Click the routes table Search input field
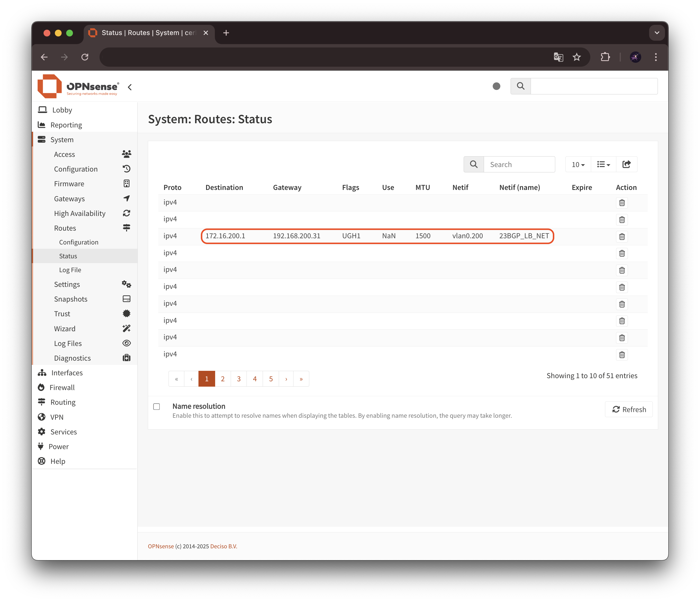 (x=519, y=164)
